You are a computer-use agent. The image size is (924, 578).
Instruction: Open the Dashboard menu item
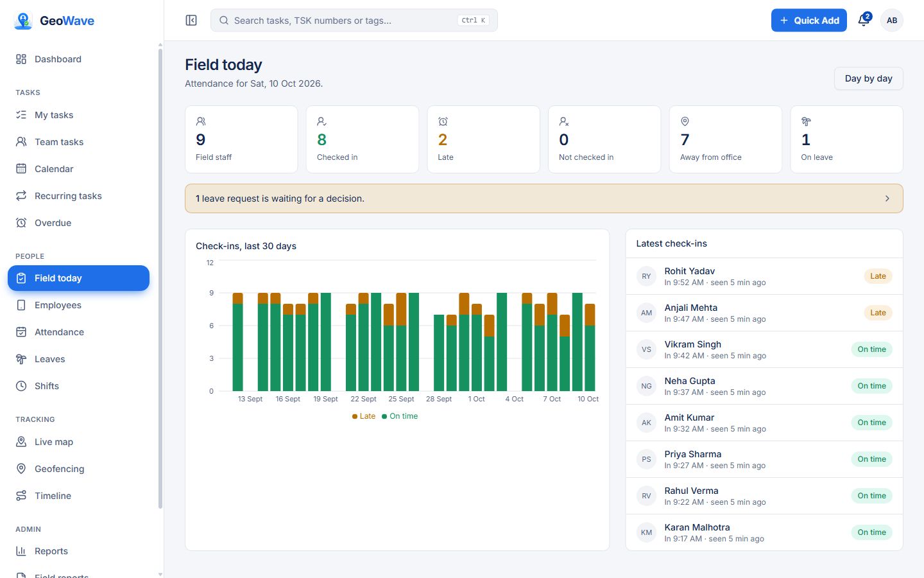78,59
